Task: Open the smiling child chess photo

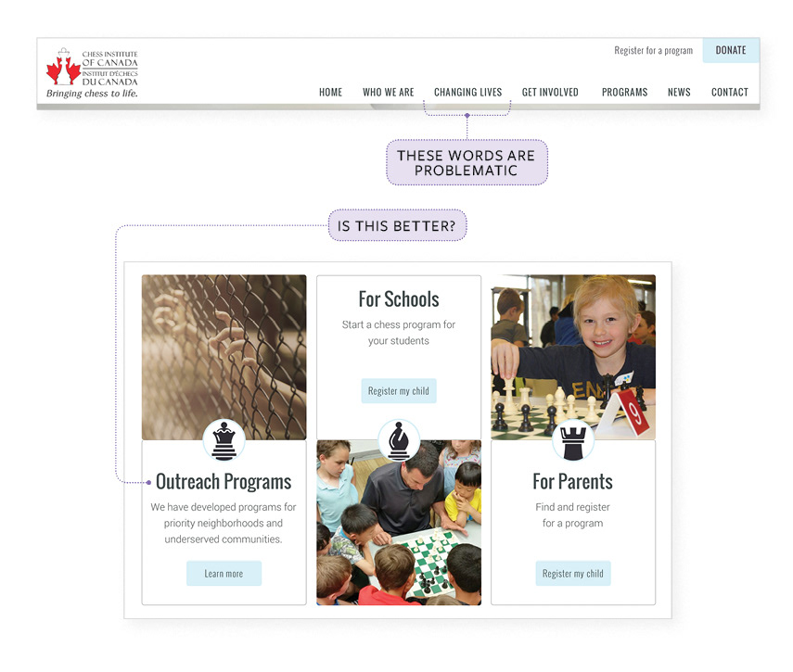Action: (x=573, y=357)
